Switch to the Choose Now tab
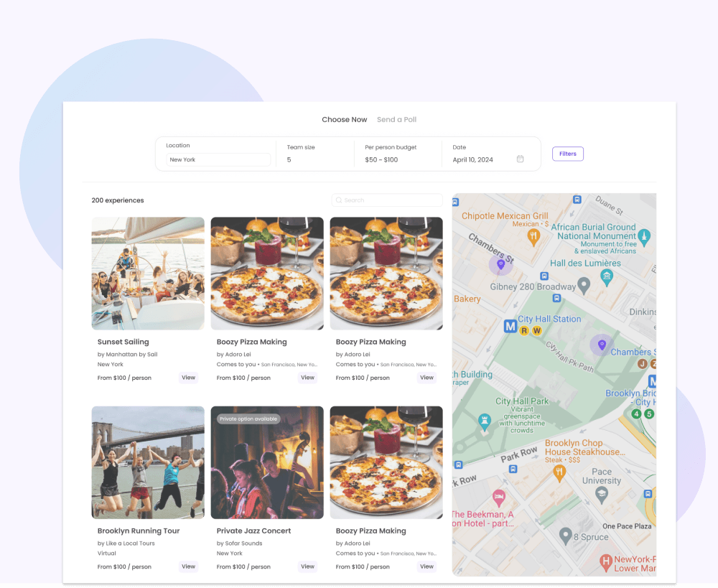This screenshot has width=718, height=588. (345, 119)
